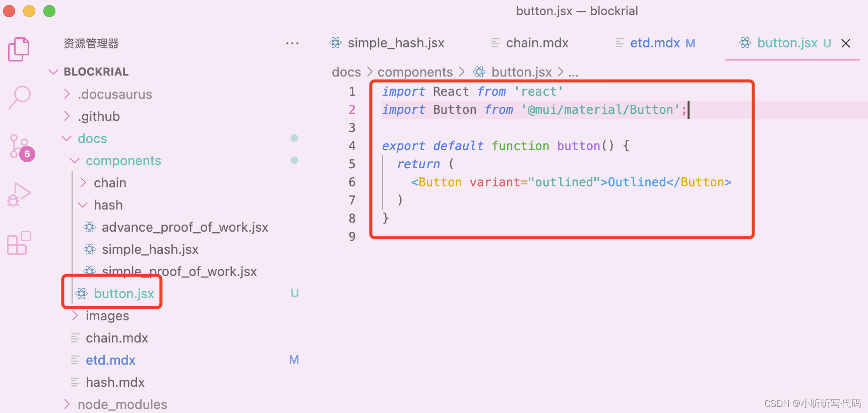Open advance_proof_of_work.jsx file
This screenshot has height=413, width=868.
(x=185, y=227)
